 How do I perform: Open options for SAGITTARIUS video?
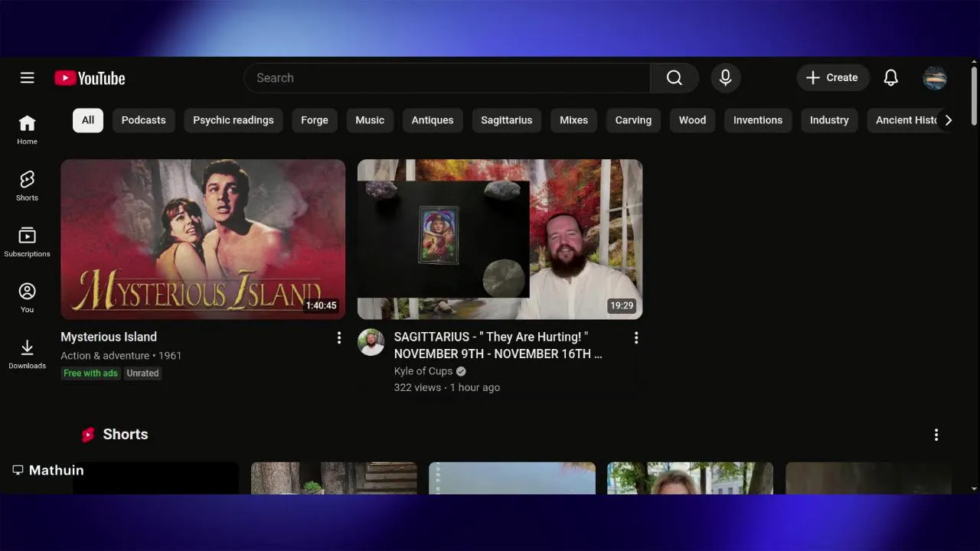pyautogui.click(x=635, y=337)
